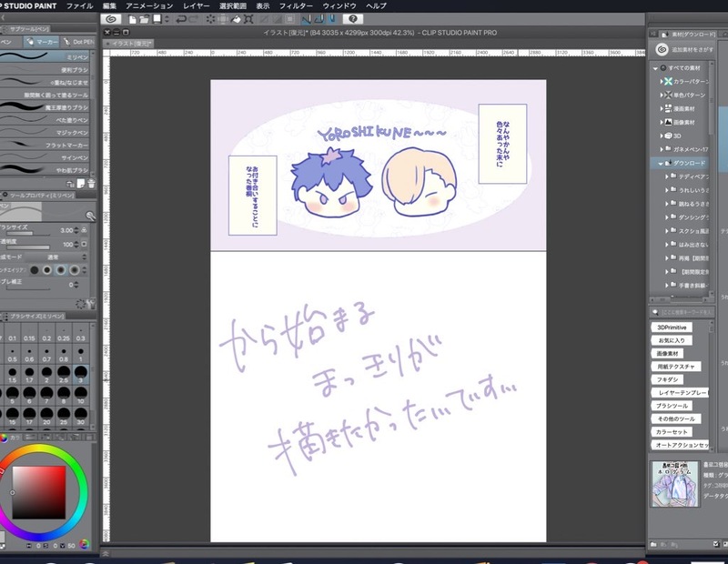
Task: Switch to the マーカー sub tool group tab
Action: [41, 42]
